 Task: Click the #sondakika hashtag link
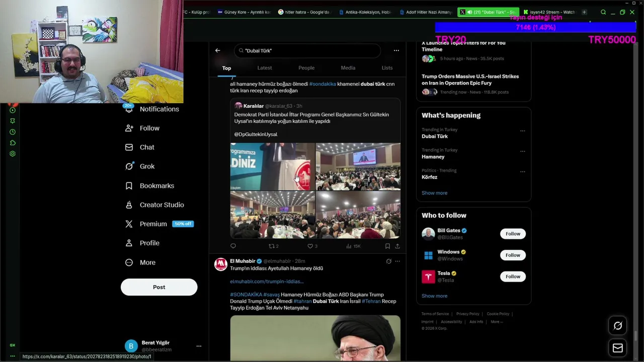(323, 84)
